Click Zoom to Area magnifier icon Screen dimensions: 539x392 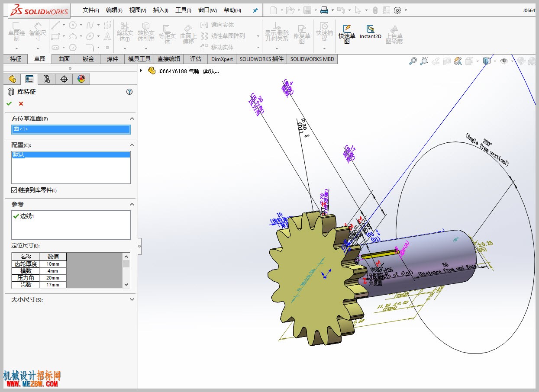(x=424, y=61)
